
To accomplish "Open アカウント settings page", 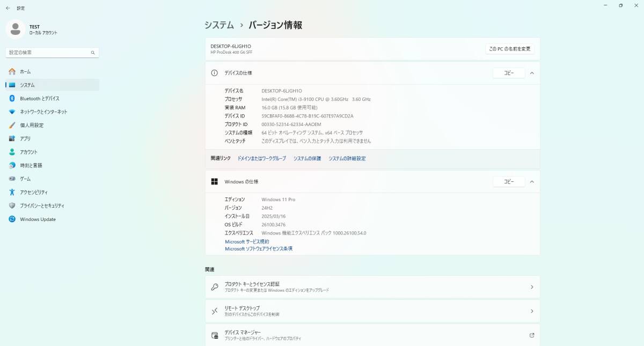I will pos(52,152).
